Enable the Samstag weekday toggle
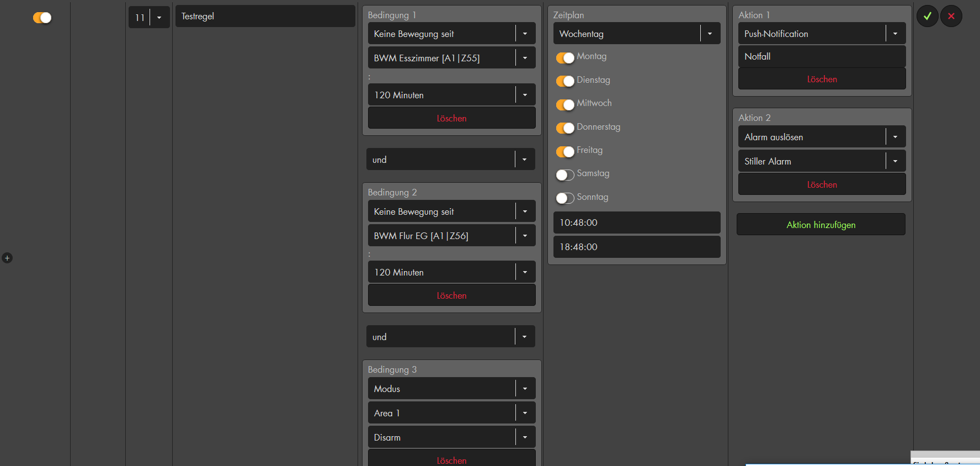 pyautogui.click(x=565, y=174)
